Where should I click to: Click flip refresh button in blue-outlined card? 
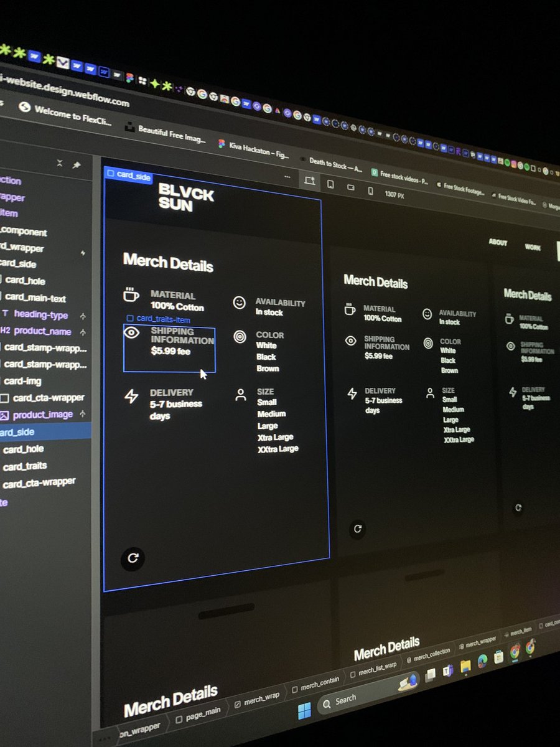(x=133, y=558)
